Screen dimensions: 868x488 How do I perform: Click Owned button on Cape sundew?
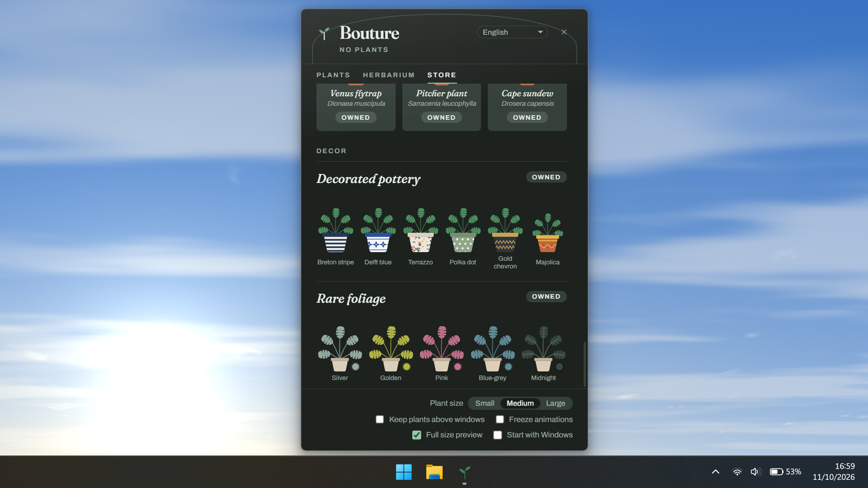[x=527, y=117]
